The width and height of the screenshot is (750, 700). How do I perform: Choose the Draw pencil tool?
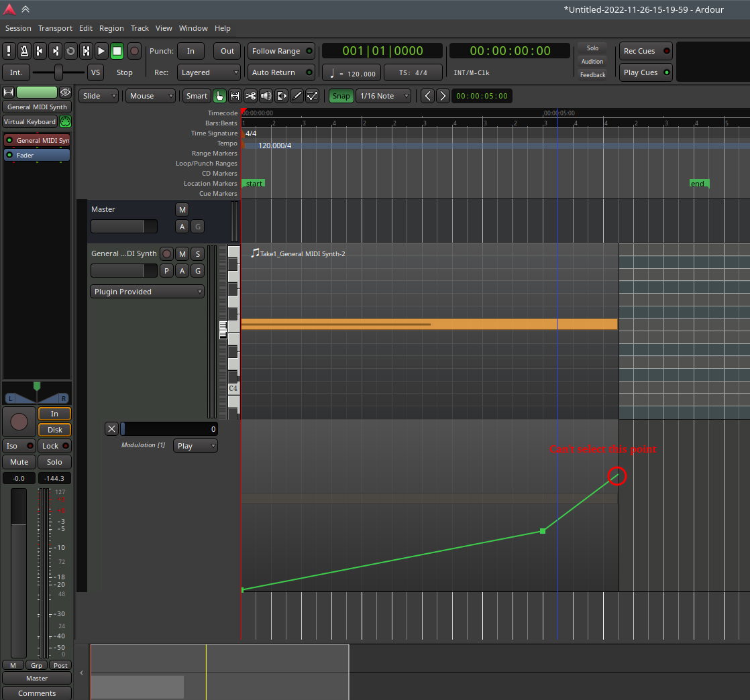tap(297, 96)
